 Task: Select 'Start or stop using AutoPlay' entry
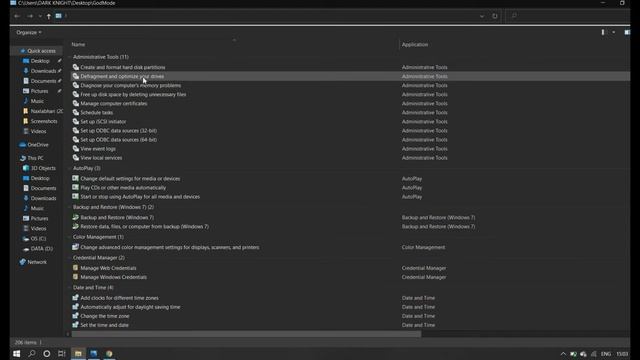click(140, 197)
